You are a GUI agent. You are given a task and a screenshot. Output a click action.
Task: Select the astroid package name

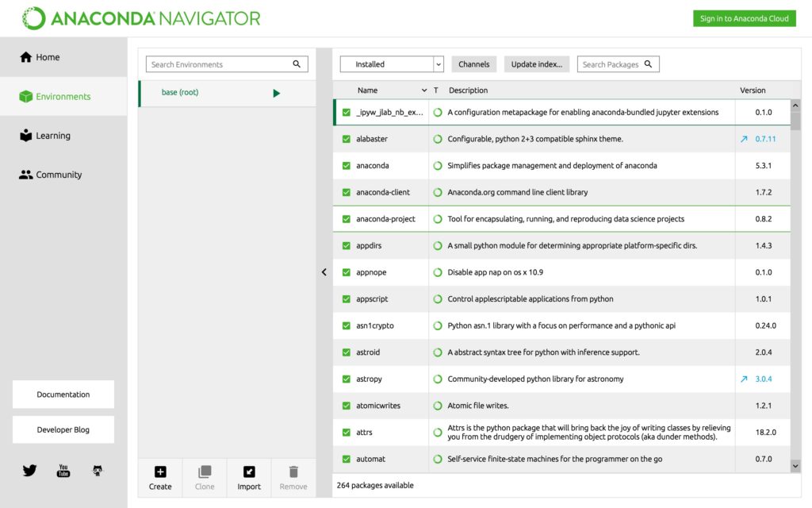[368, 352]
